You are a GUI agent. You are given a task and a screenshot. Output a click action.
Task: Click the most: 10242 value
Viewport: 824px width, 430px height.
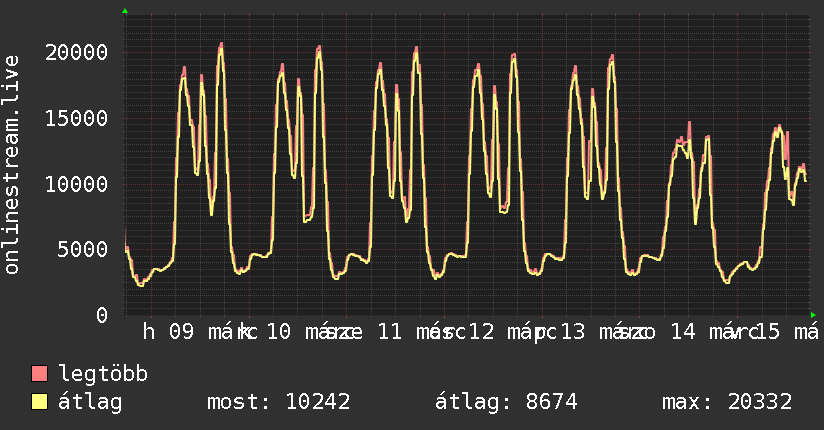pyautogui.click(x=279, y=402)
